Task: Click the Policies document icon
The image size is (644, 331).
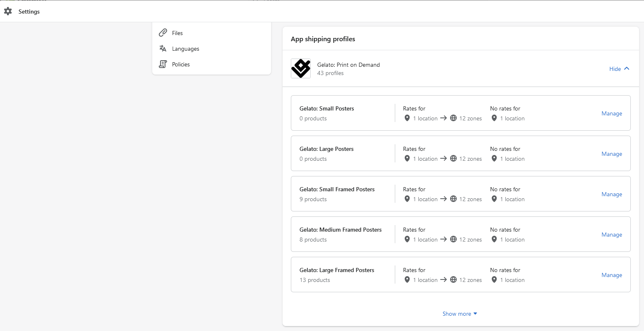Action: (163, 64)
